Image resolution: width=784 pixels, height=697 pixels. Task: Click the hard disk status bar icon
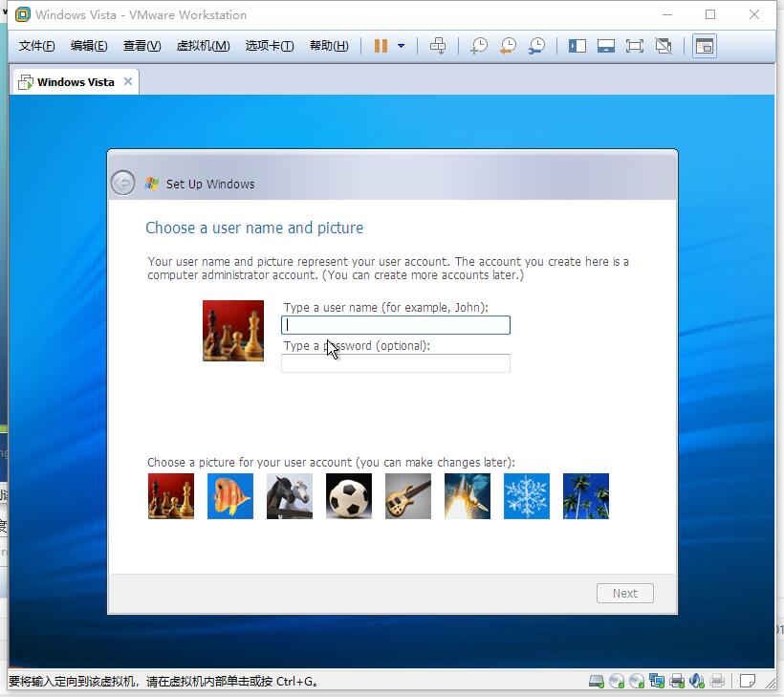click(597, 681)
